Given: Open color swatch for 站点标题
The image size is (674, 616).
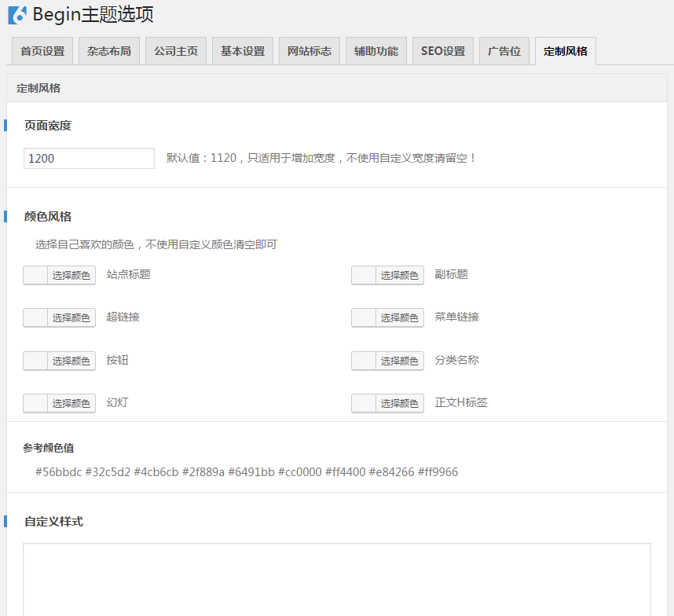Looking at the screenshot, I should [35, 275].
